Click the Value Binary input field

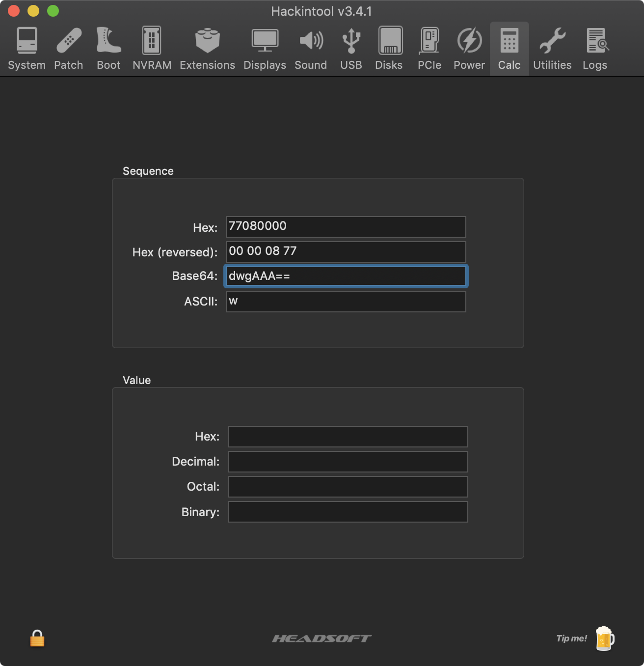(348, 512)
